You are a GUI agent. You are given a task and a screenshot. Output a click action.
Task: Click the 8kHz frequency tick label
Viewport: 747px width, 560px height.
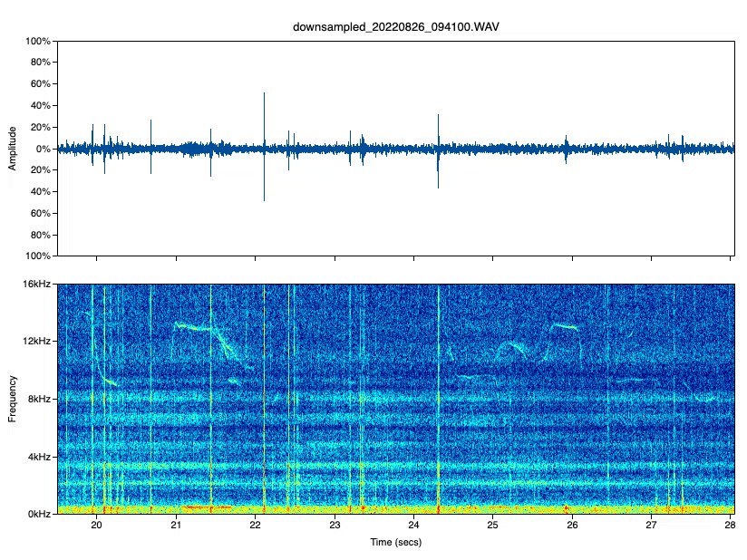[39, 399]
